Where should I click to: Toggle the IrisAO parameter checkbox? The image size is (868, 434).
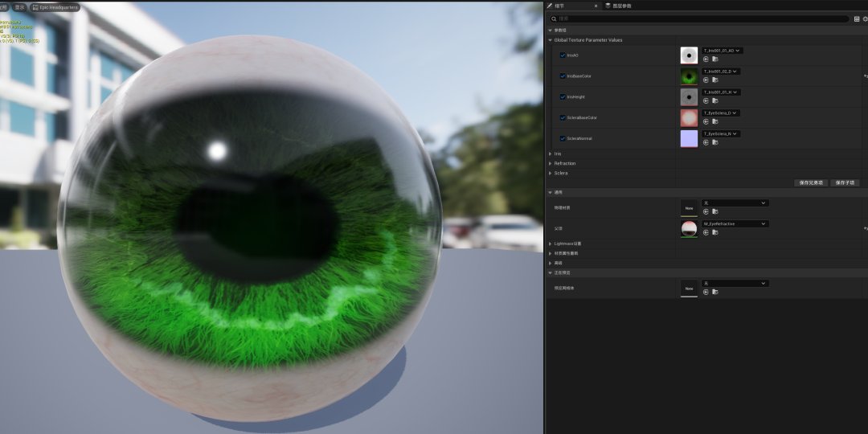point(563,55)
